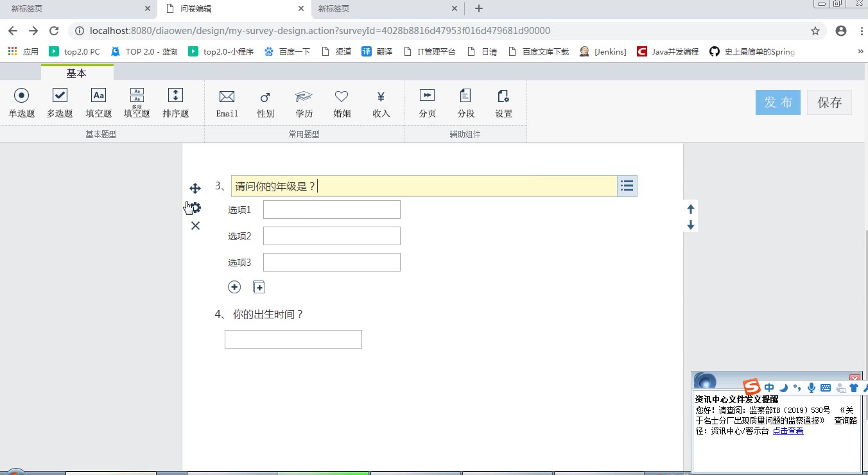
Task: Insert the 收入 income question
Action: 381,103
